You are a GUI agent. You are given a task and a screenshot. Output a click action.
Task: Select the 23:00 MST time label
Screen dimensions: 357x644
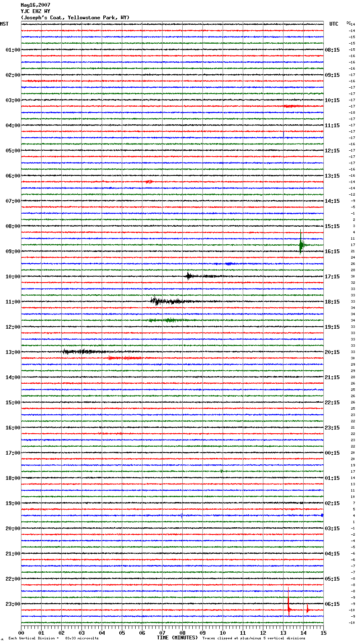coord(13,604)
